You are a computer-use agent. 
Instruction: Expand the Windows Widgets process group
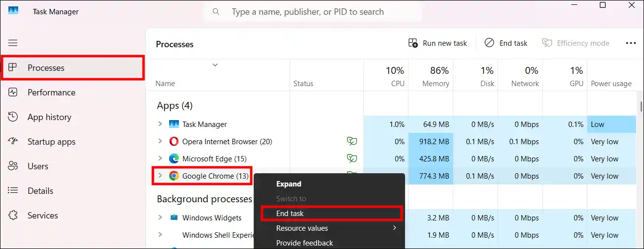tap(160, 218)
